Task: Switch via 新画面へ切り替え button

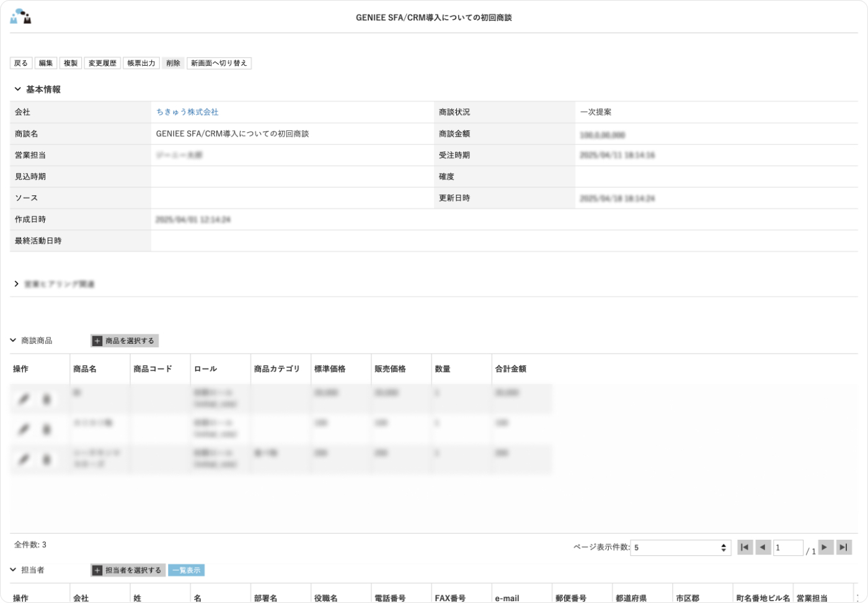Action: click(x=219, y=63)
